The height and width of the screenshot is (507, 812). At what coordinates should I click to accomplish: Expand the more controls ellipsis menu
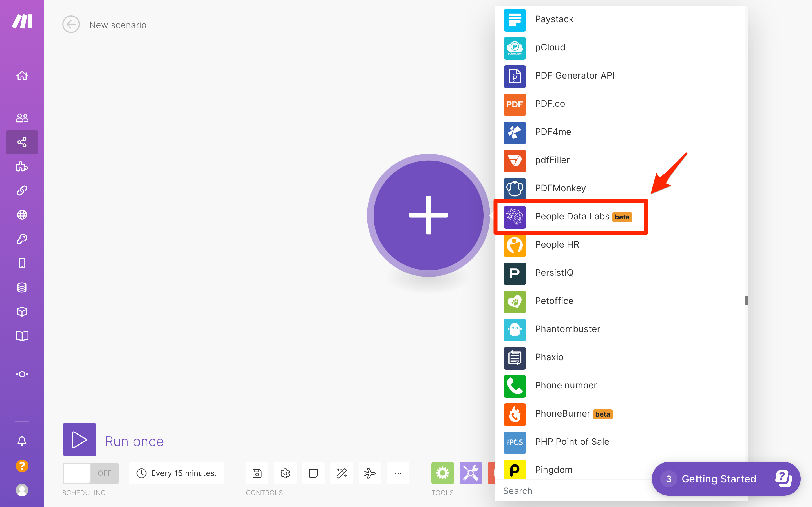398,473
